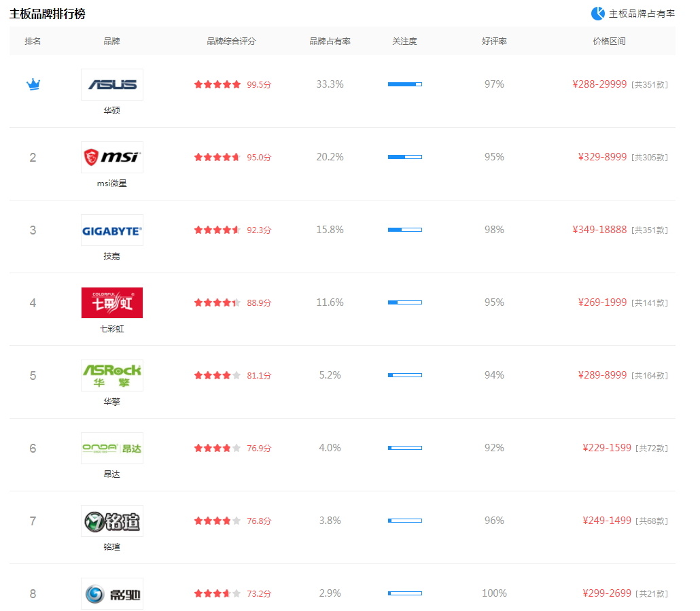Click the GIGABYTE attention level bar
Image resolution: width=700 pixels, height=611 pixels.
[405, 230]
